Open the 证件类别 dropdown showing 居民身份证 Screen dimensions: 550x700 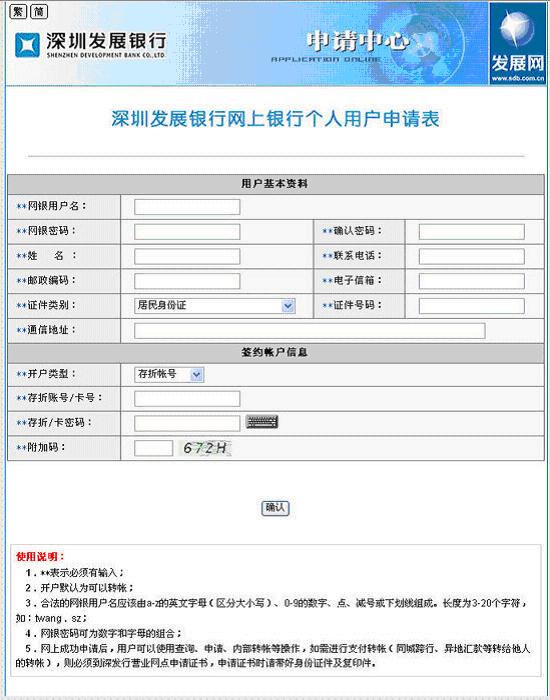click(214, 306)
